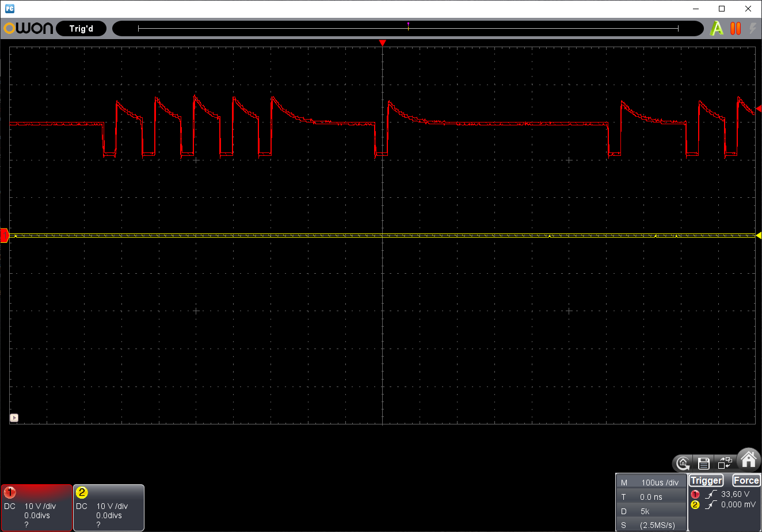
Task: Open the record depth 5k setting
Action: pos(651,511)
